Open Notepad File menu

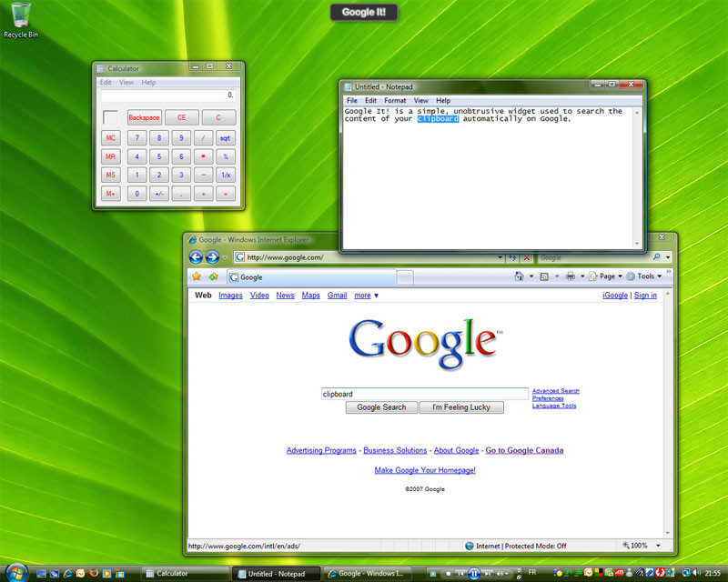pyautogui.click(x=352, y=100)
